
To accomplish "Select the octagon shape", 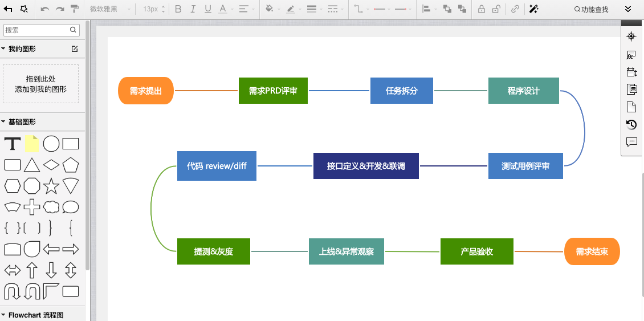I will coord(31,186).
